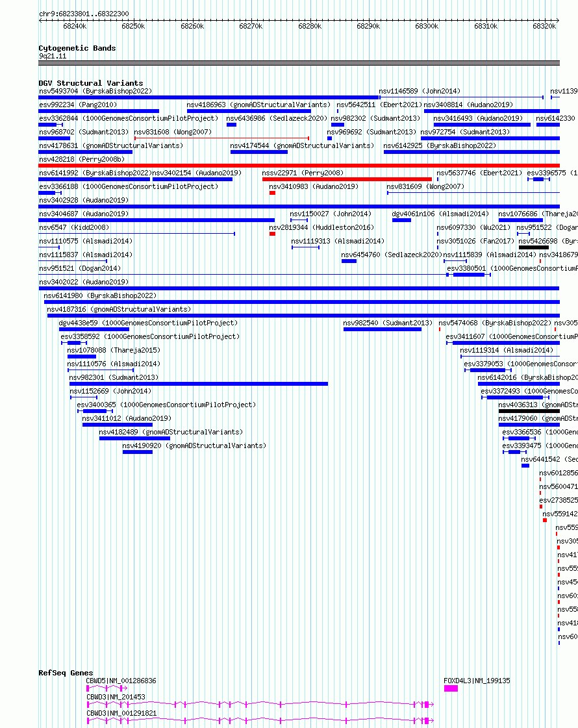The width and height of the screenshot is (578, 728).
Task: Click nsv968702 (Sudmant2013) label
Action: click(x=84, y=132)
